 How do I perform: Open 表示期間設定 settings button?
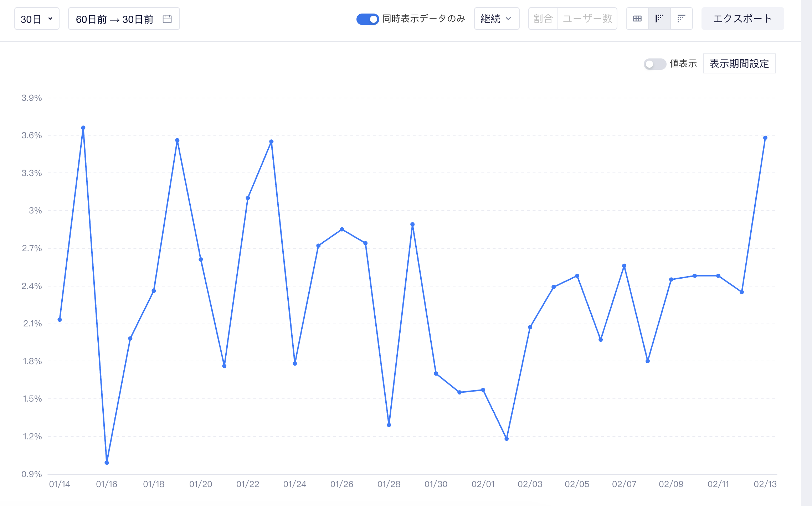pos(739,63)
